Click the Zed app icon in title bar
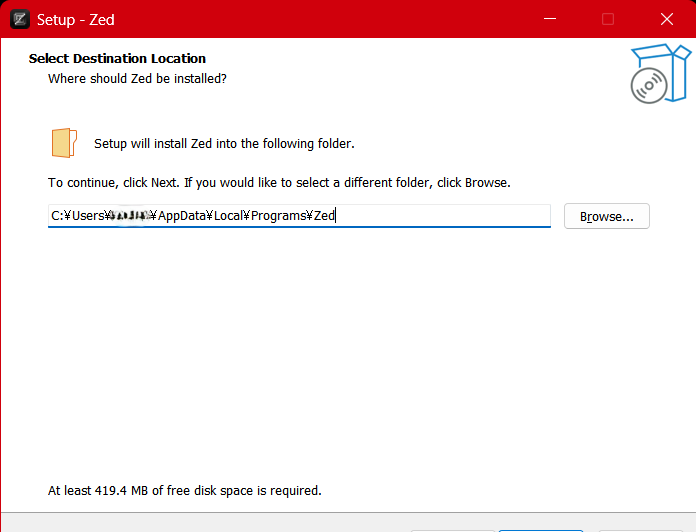The image size is (696, 532). [20, 19]
